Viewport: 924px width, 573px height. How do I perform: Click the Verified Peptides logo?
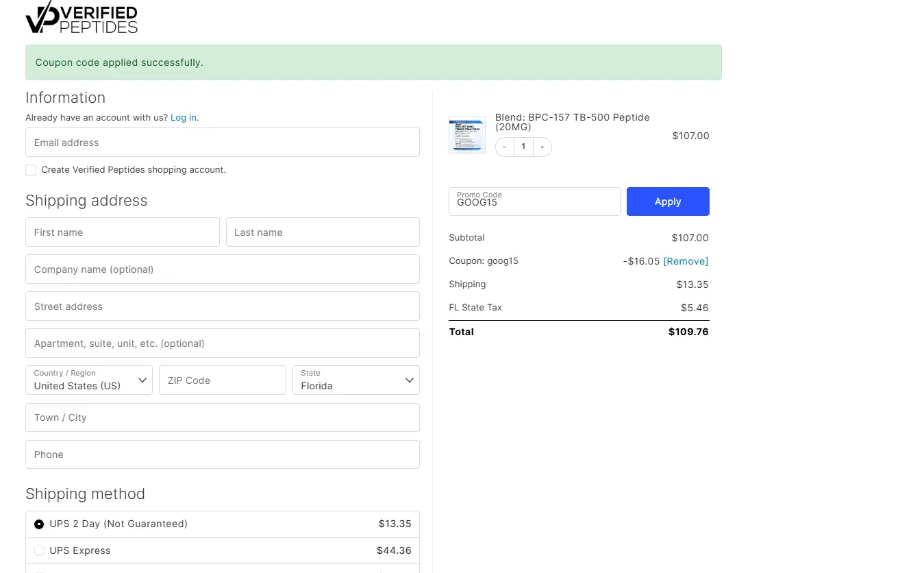click(82, 19)
